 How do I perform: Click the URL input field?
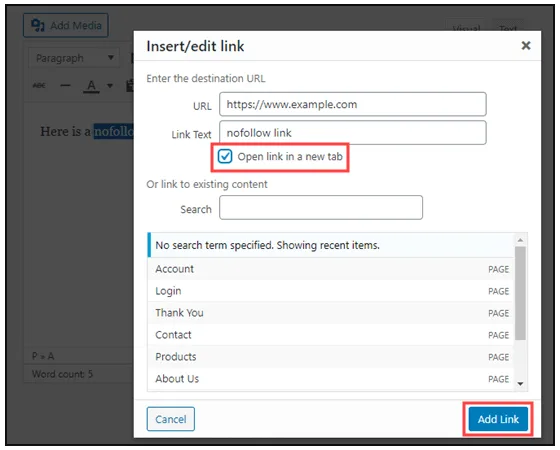pyautogui.click(x=352, y=104)
